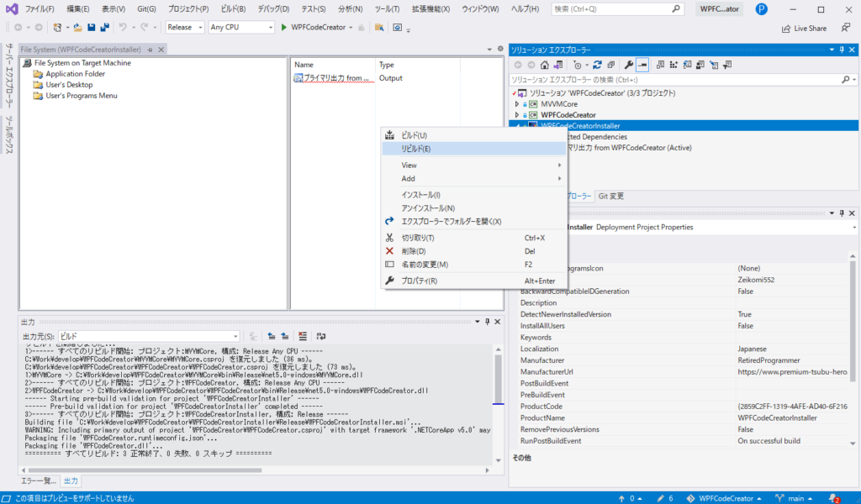This screenshot has width=861, height=504.
Task: Choose ビルド(U) from context menu
Action: pyautogui.click(x=474, y=135)
